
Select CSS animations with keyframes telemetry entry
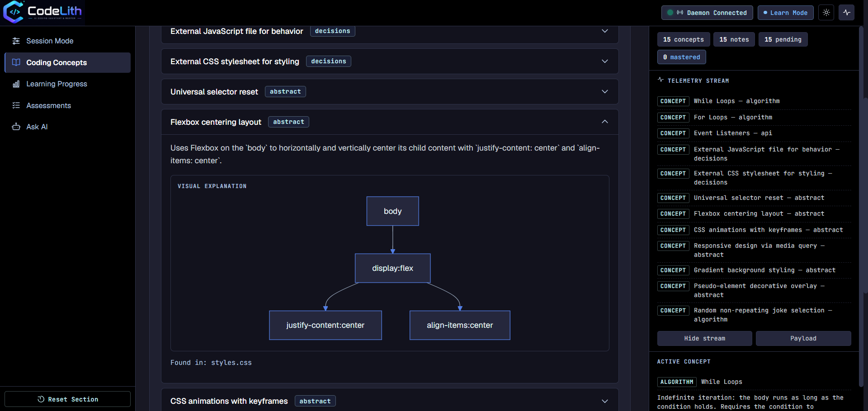(754, 230)
